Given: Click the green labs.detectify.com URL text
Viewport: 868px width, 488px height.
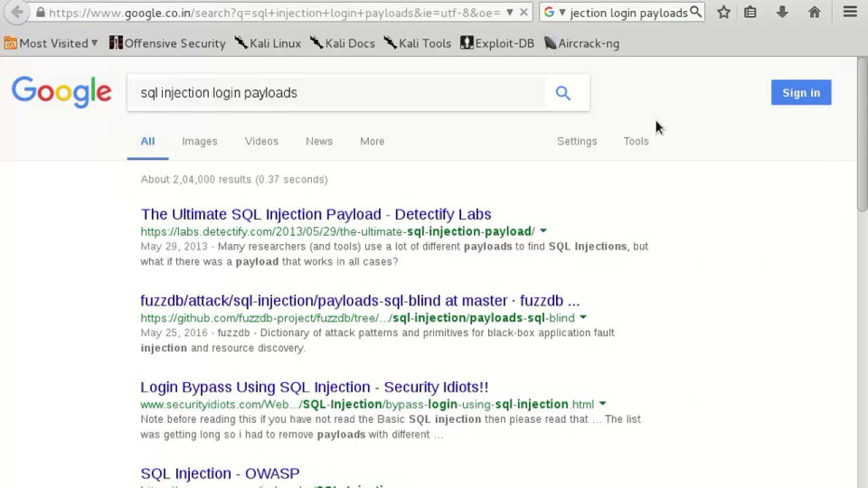Looking at the screenshot, I should click(x=338, y=232).
